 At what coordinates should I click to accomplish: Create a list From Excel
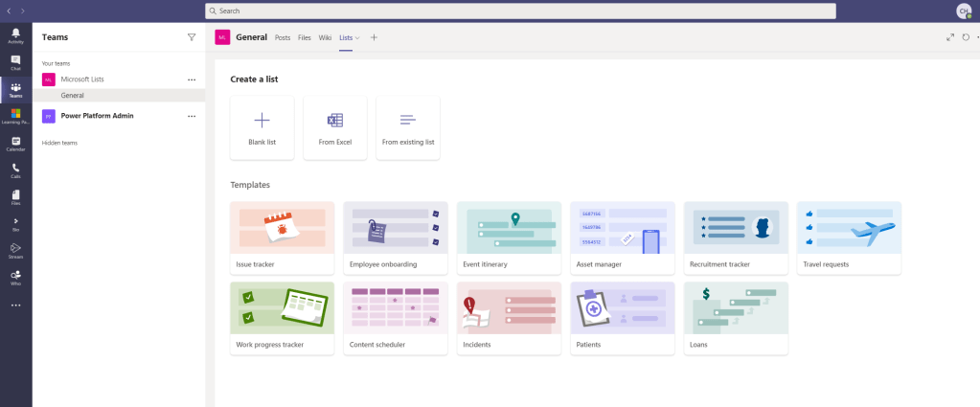click(334, 127)
